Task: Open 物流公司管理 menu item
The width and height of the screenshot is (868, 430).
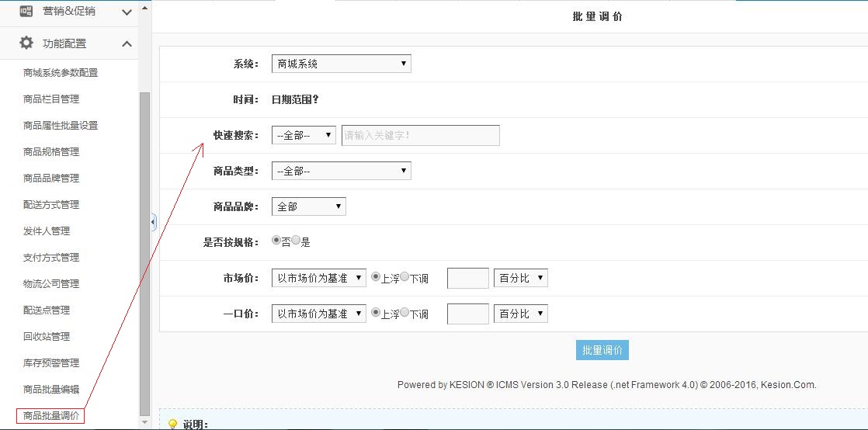Action: [x=51, y=284]
